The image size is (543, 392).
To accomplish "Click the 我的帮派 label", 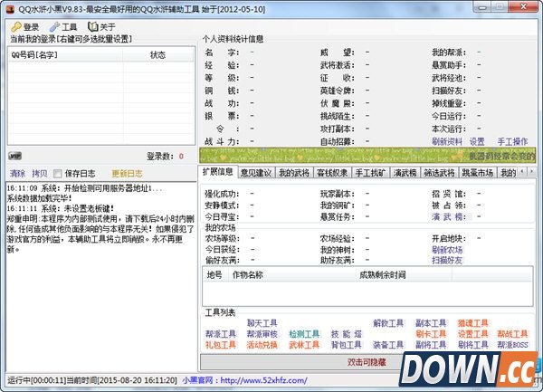I will pyautogui.click(x=449, y=53).
